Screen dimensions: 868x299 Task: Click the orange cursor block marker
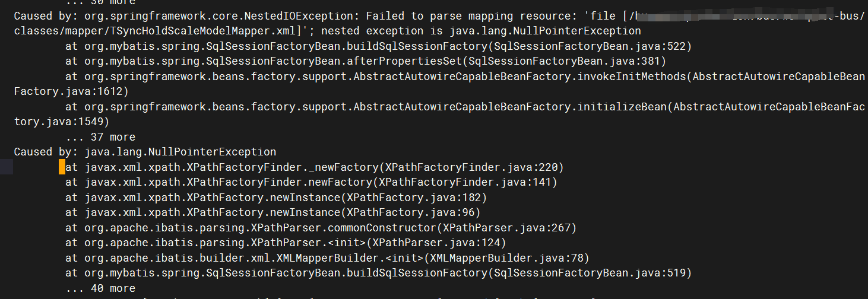coord(62,167)
